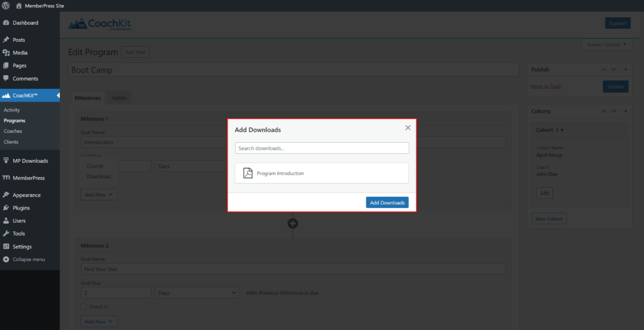Click the New Cohort button
The width and height of the screenshot is (644, 330).
click(x=549, y=218)
